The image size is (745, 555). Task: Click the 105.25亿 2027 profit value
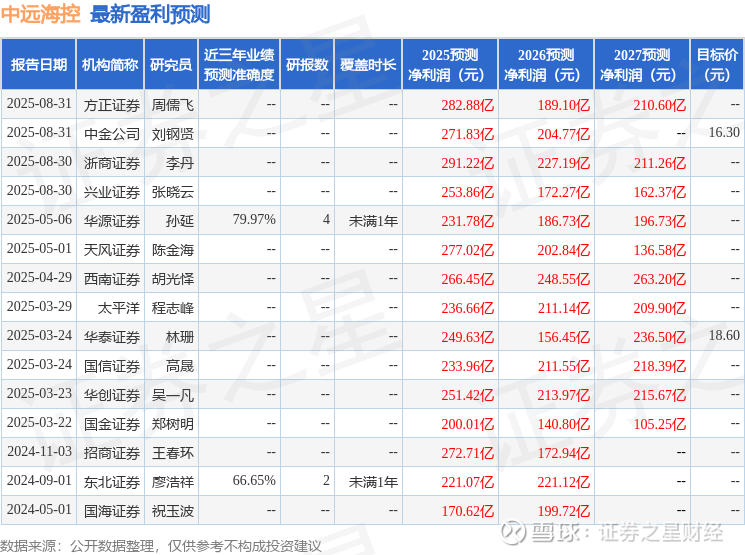(x=659, y=424)
